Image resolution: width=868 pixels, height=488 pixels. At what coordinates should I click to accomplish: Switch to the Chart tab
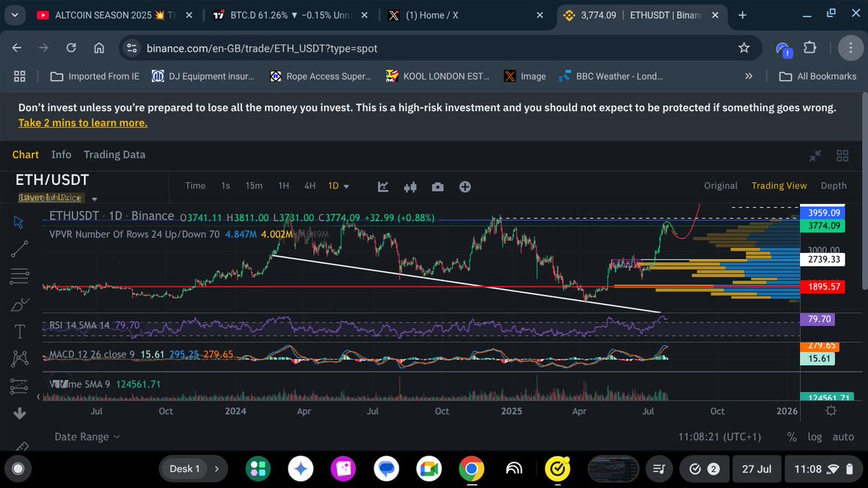[25, 155]
